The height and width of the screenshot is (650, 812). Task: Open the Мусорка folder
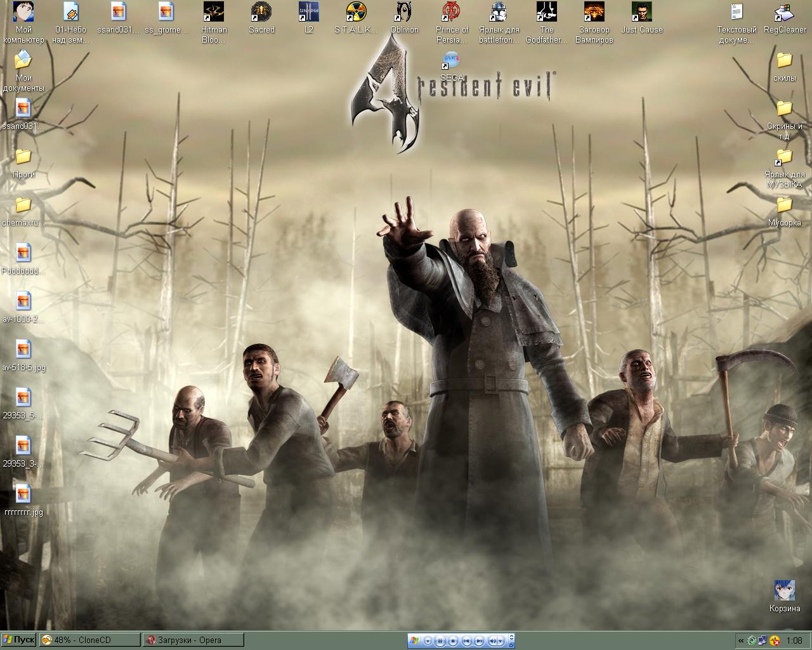785,211
